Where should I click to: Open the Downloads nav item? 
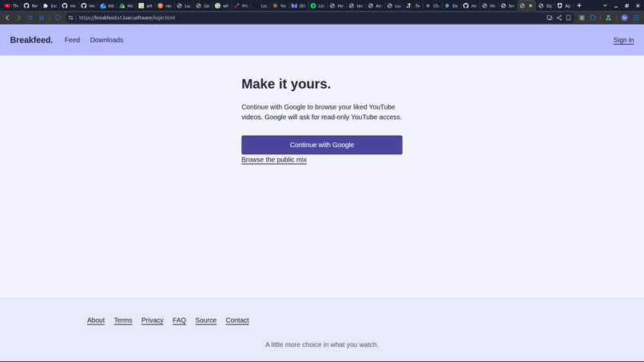tap(106, 40)
